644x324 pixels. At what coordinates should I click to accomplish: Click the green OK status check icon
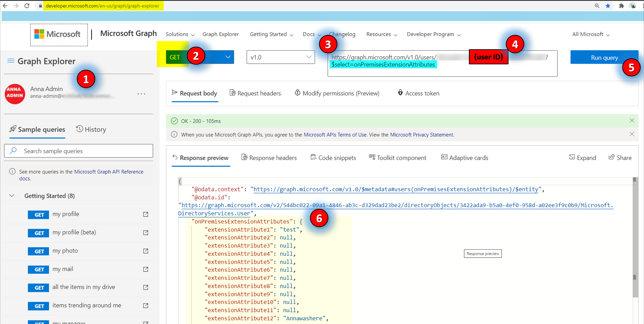point(174,121)
